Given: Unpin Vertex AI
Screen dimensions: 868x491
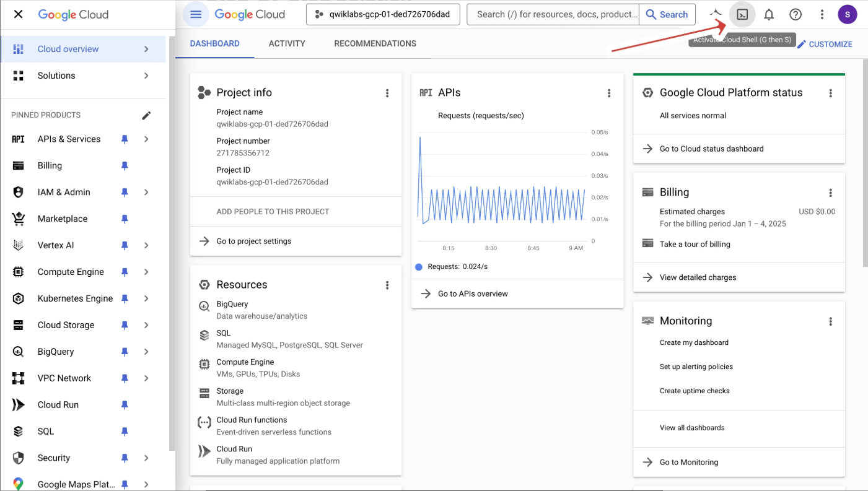Looking at the screenshot, I should [x=125, y=246].
